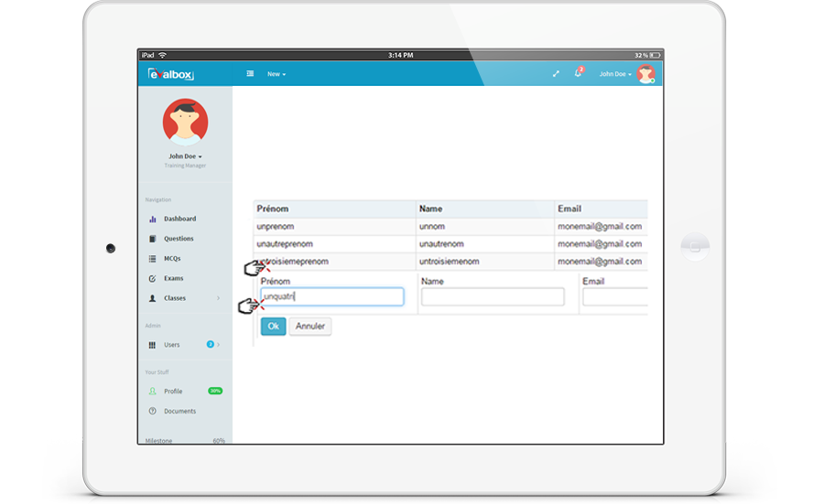Click the fullscreen expand icon
The height and width of the screenshot is (504, 835).
coord(556,74)
